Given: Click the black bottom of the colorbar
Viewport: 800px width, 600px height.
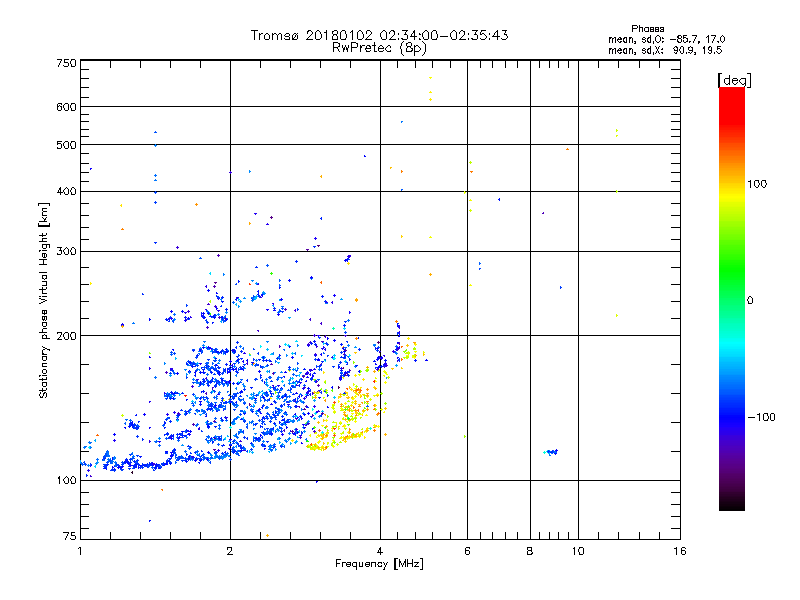Looking at the screenshot, I should [732, 503].
